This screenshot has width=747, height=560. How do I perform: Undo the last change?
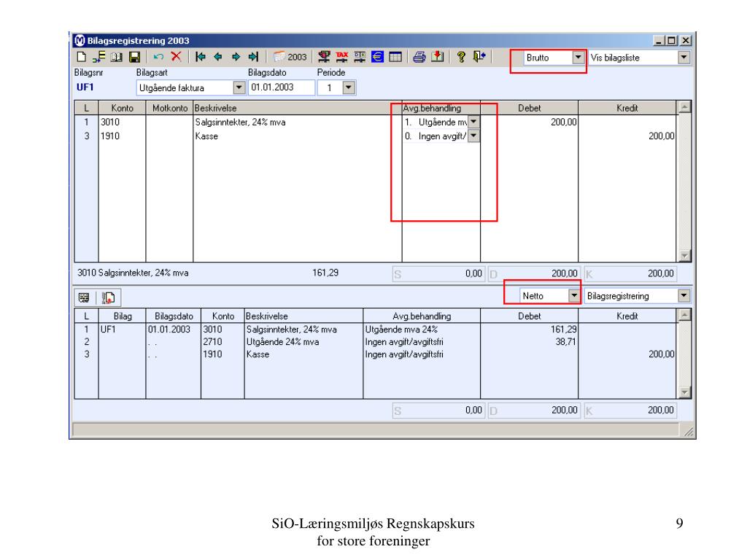pos(158,57)
